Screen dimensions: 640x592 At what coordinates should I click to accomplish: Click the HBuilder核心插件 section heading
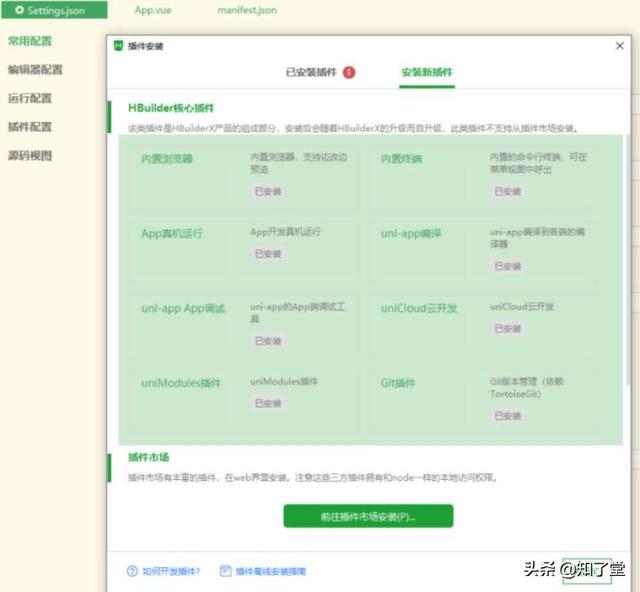pyautogui.click(x=171, y=108)
